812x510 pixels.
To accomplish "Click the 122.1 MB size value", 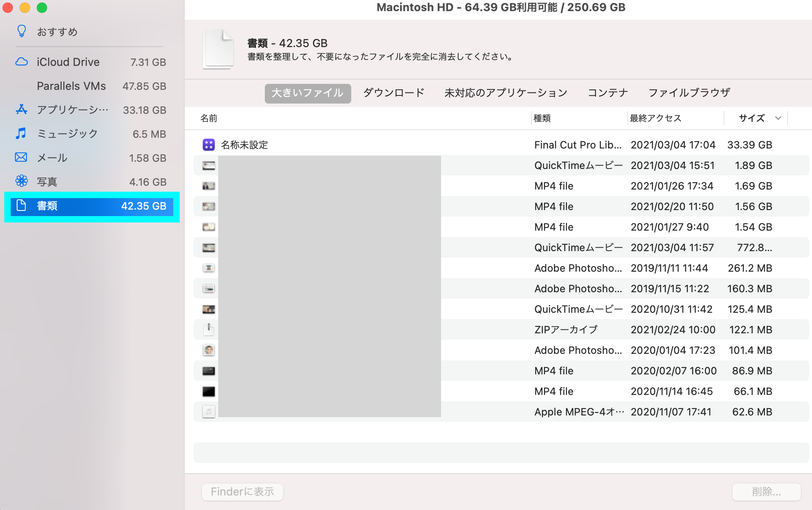I will point(750,329).
